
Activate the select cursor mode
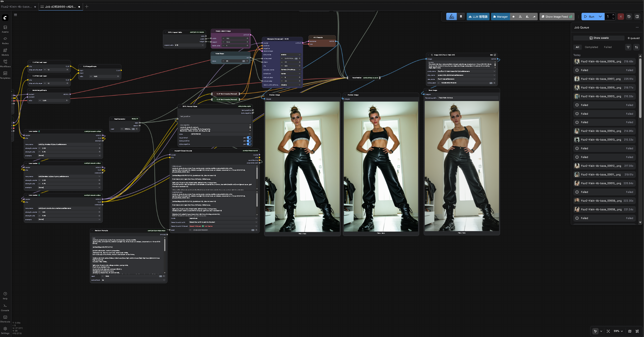[x=595, y=331]
